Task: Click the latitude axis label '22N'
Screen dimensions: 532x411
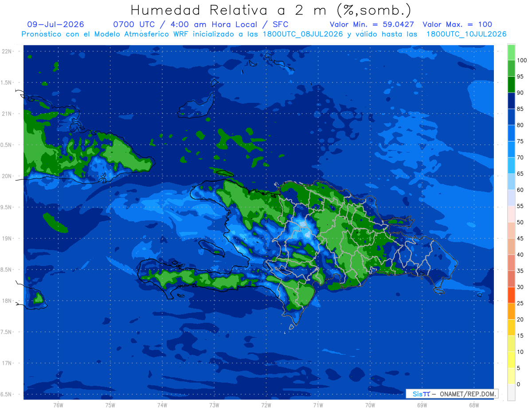Action: [x=7, y=51]
